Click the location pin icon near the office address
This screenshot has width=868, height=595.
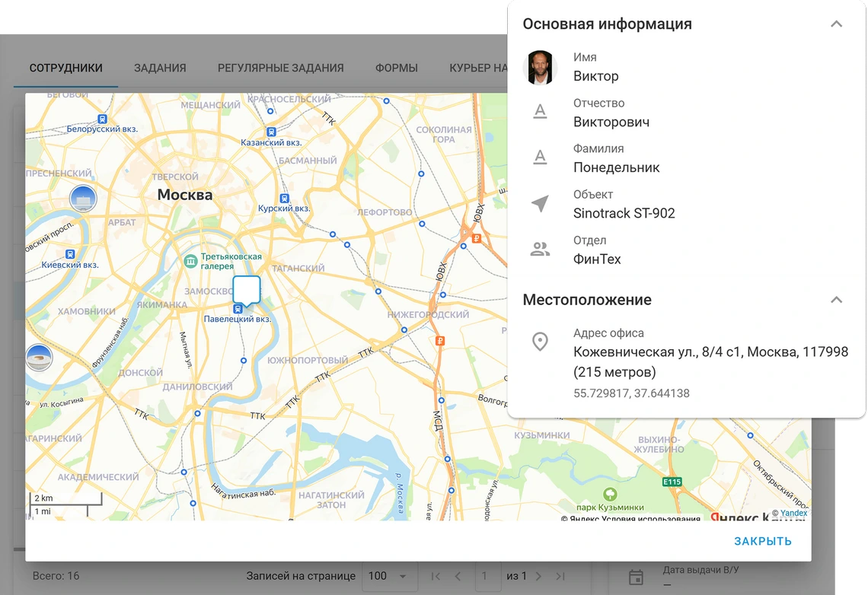(x=540, y=342)
